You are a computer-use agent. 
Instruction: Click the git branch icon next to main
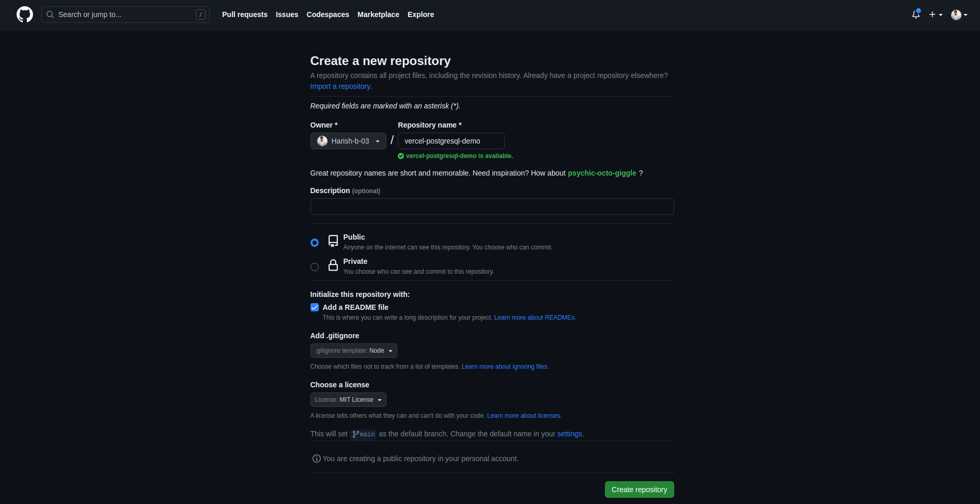tap(355, 434)
